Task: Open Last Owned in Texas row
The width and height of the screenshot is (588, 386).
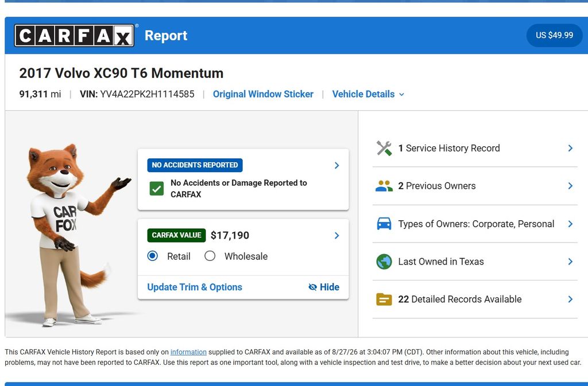Action: pyautogui.click(x=475, y=262)
